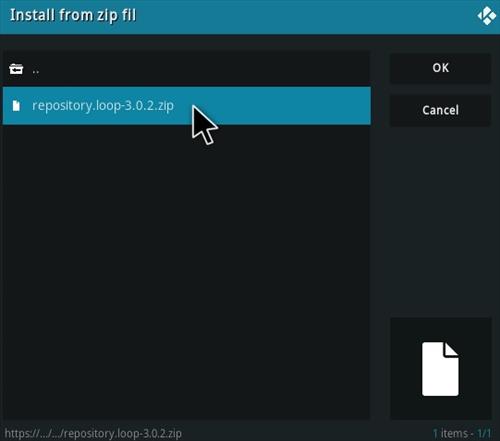Select the repository.loop-3.0.2.zip file name

pos(103,106)
